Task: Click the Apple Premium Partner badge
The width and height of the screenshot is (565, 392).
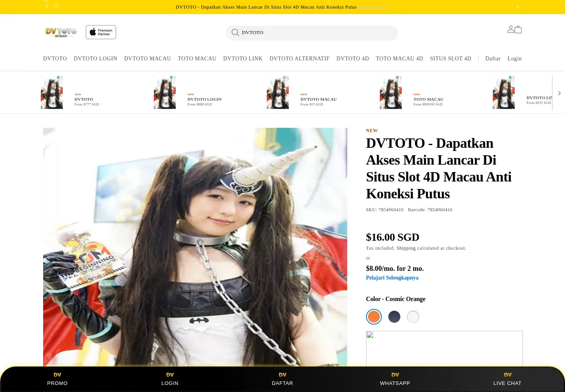Action: (x=101, y=32)
